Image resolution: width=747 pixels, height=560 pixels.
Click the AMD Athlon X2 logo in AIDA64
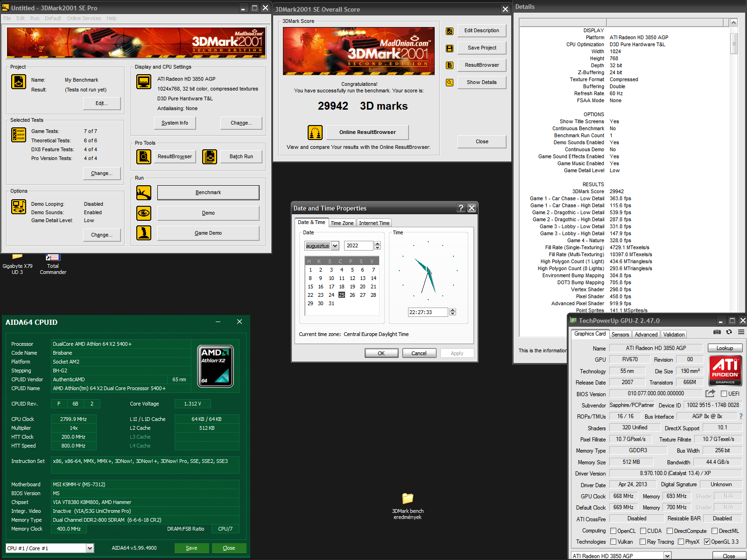click(x=215, y=366)
